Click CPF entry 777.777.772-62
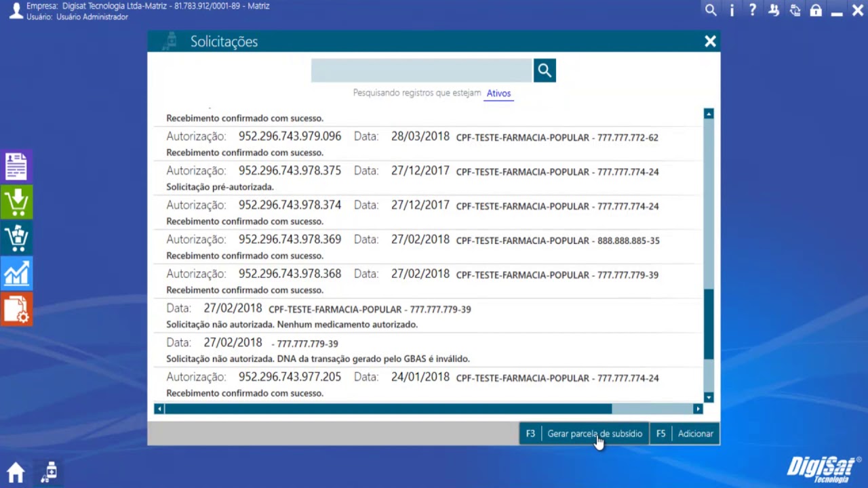868x488 pixels. pos(628,138)
